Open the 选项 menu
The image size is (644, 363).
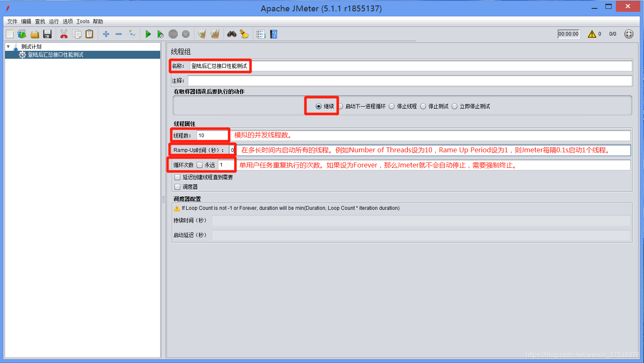(68, 21)
